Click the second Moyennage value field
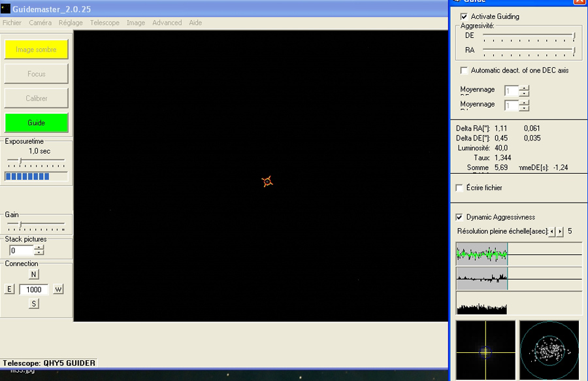The image size is (588, 381). pyautogui.click(x=512, y=105)
